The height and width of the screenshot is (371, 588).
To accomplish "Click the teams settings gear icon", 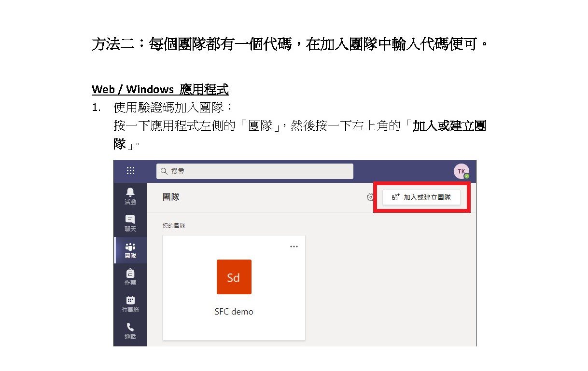I will (x=370, y=197).
